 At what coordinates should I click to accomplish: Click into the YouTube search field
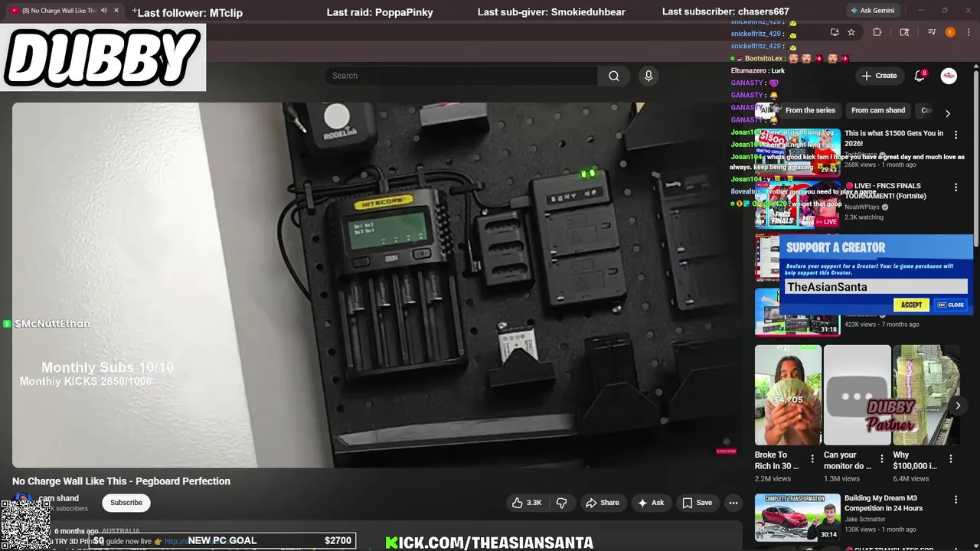point(462,76)
